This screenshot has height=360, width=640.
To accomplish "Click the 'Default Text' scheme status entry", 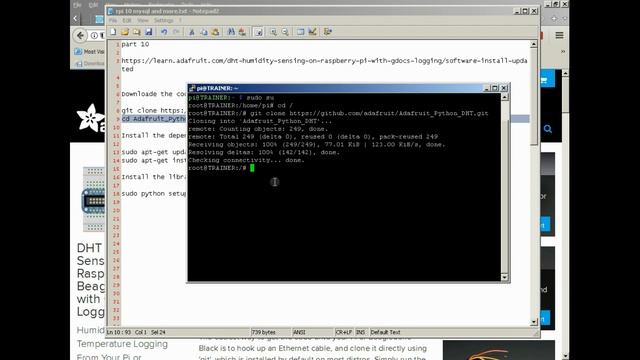I will 385,332.
